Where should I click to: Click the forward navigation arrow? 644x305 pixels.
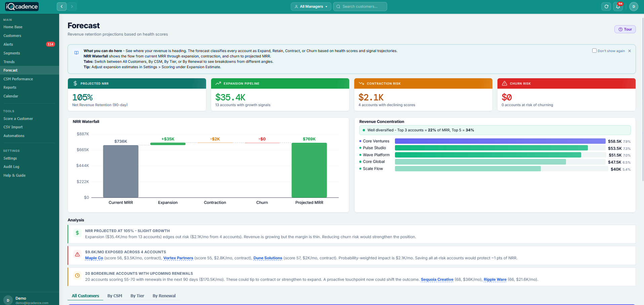click(72, 6)
